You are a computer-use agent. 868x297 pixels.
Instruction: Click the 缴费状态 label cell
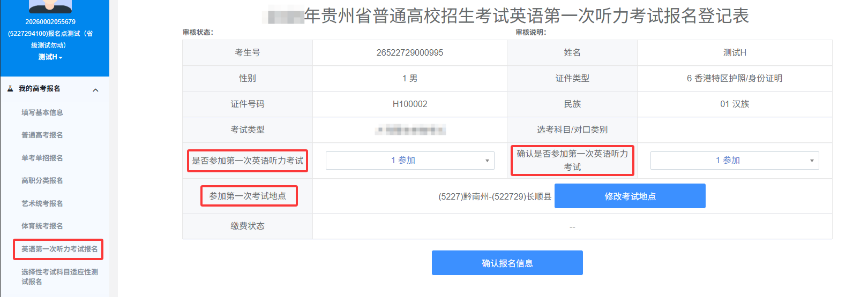[x=248, y=226]
